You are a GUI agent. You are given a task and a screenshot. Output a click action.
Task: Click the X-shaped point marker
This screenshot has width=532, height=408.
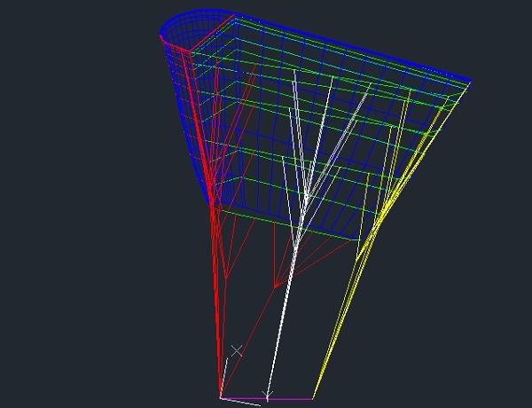(x=236, y=351)
